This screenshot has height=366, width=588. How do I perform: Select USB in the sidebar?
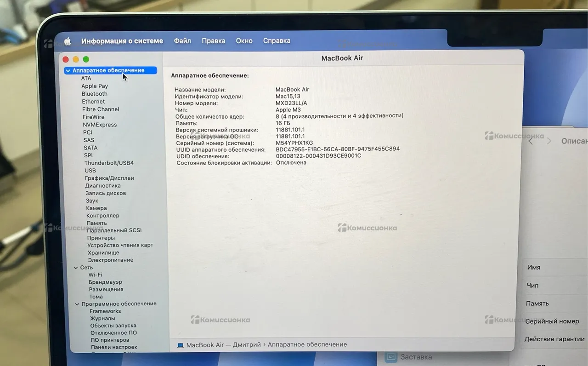tap(90, 171)
